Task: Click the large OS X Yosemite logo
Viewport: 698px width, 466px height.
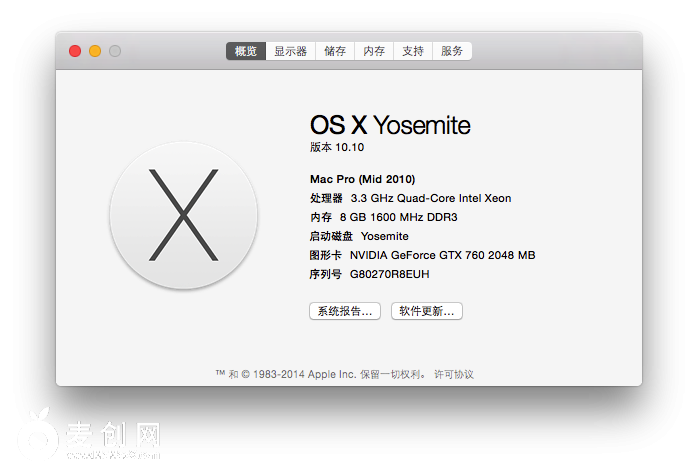Action: [x=183, y=216]
